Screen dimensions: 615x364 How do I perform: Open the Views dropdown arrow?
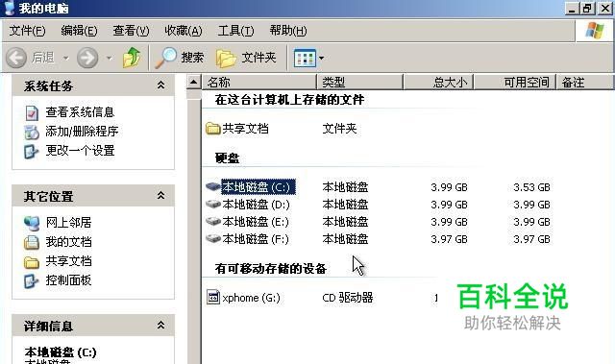[321, 58]
